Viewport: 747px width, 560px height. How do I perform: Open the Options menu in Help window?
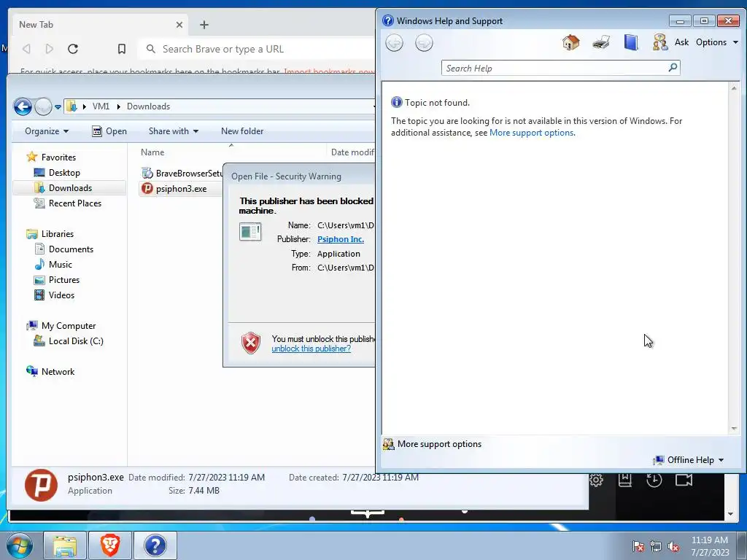[716, 42]
